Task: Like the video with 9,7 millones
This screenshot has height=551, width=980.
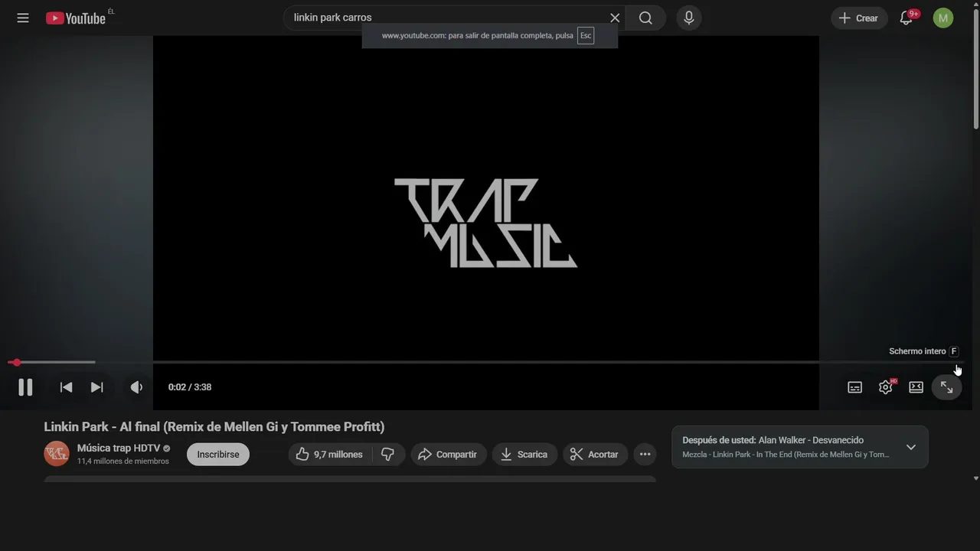Action: 330,455
